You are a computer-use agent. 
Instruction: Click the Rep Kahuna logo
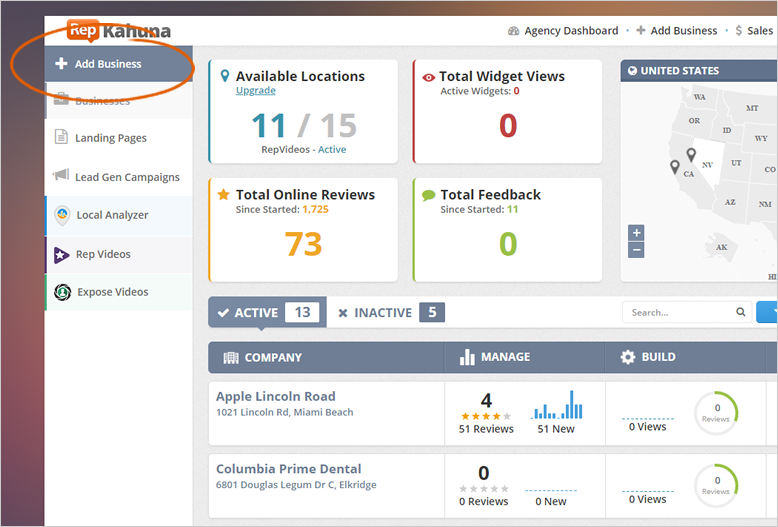pos(118,31)
